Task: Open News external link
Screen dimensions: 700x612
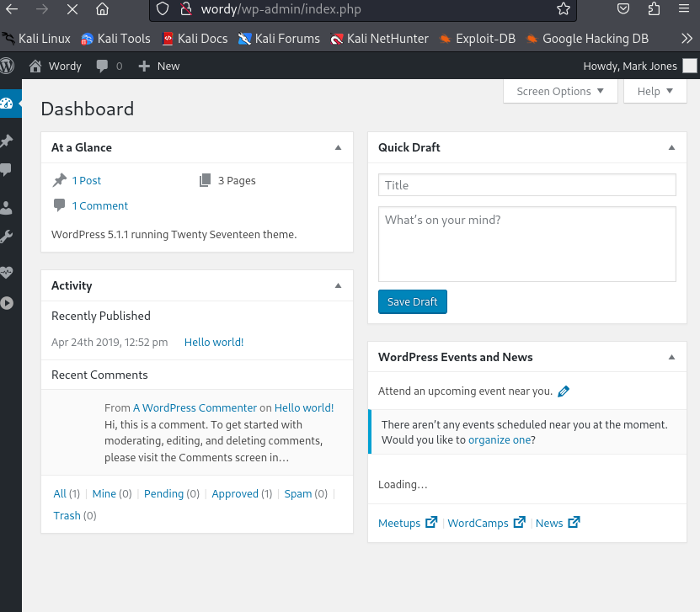Action: coord(558,523)
